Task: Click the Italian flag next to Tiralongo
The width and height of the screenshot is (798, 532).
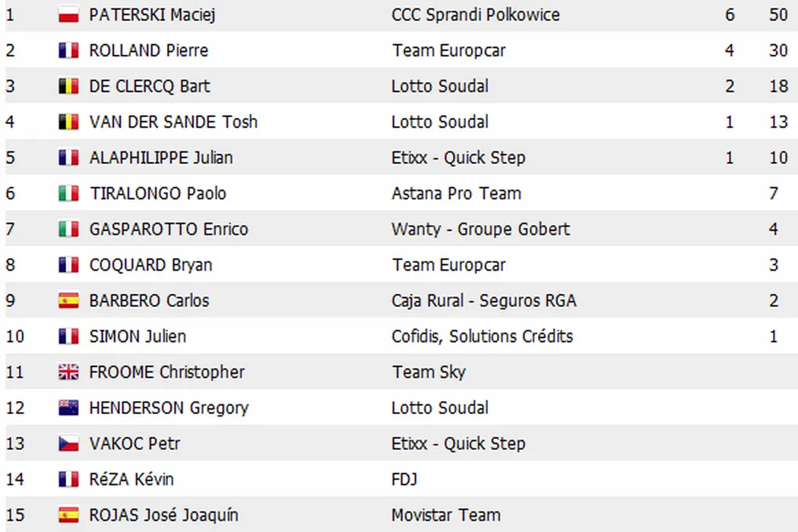Action: (x=68, y=193)
